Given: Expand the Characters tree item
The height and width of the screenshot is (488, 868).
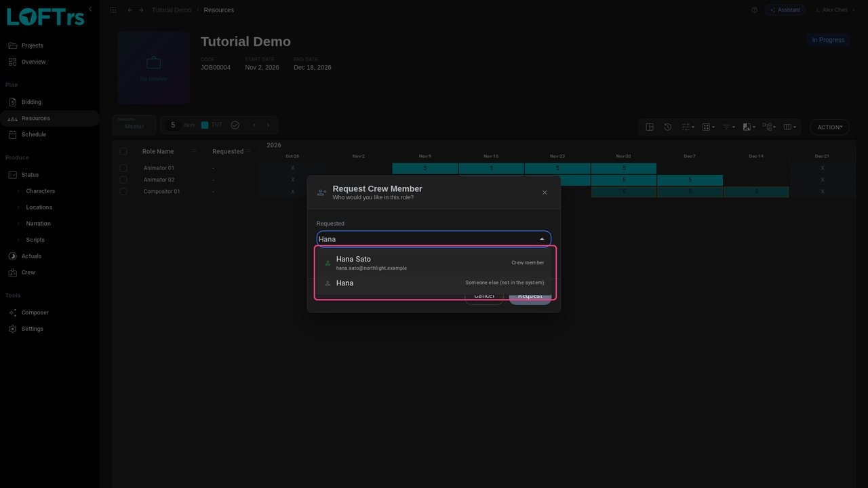Looking at the screenshot, I should (x=19, y=191).
